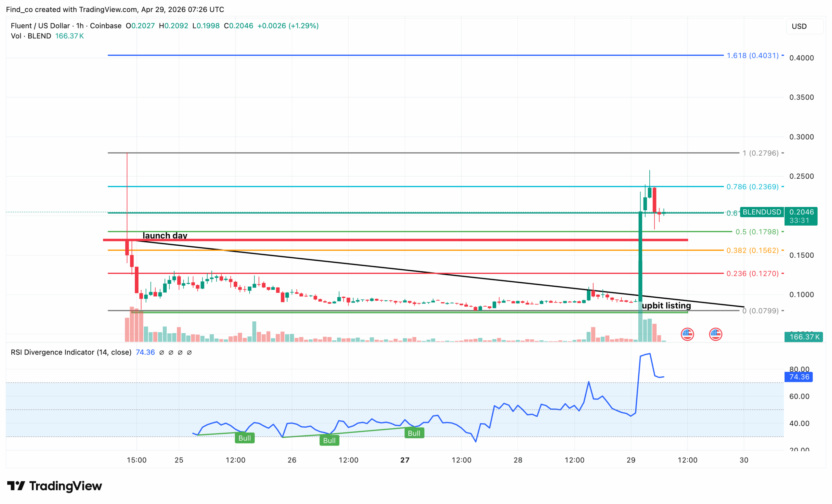Click the 1 (0.2796) Fibonacci label
The height and width of the screenshot is (504, 832).
coord(760,153)
